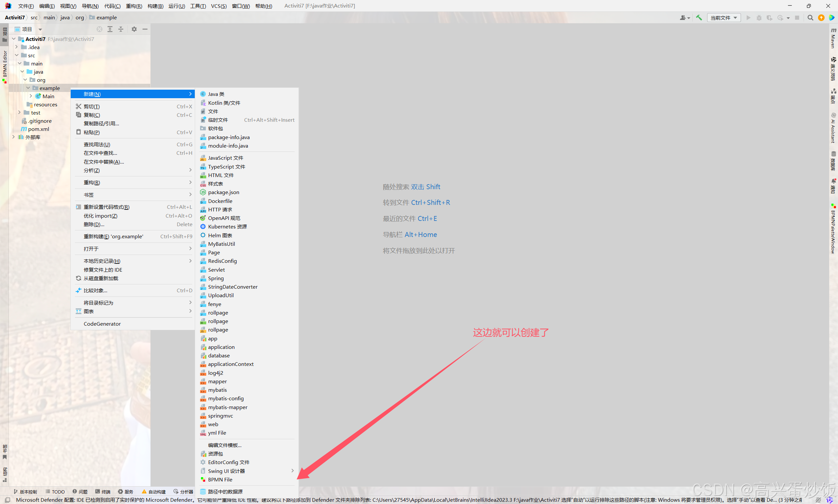This screenshot has width=838, height=504.
Task: Click CodeGenerator context menu entry
Action: [x=102, y=324]
